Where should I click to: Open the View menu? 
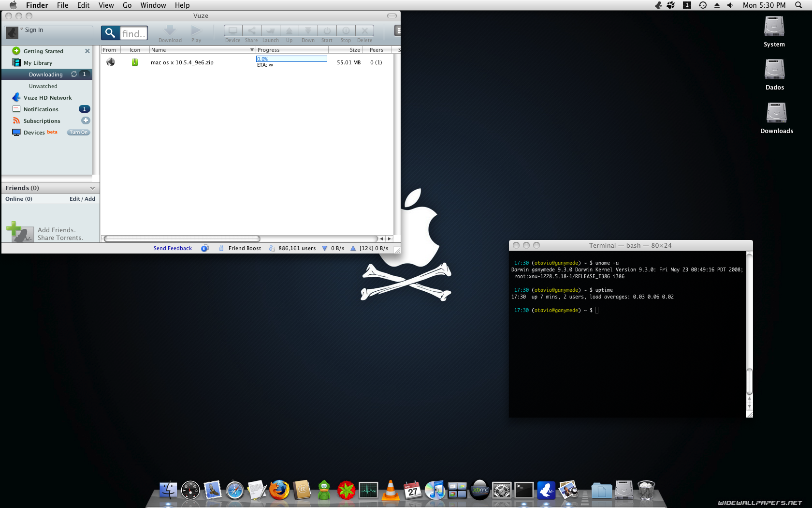[x=106, y=5]
